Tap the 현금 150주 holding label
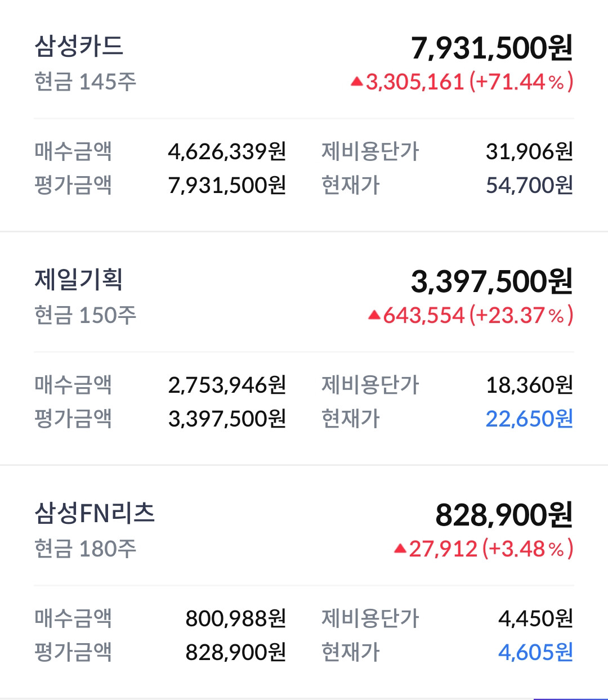The height and width of the screenshot is (700, 608). pyautogui.click(x=85, y=316)
